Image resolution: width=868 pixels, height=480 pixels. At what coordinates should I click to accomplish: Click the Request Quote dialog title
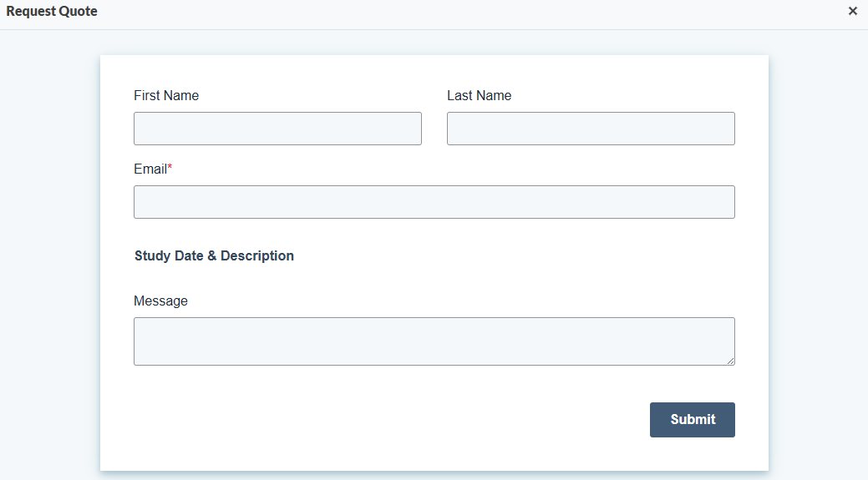(x=52, y=12)
